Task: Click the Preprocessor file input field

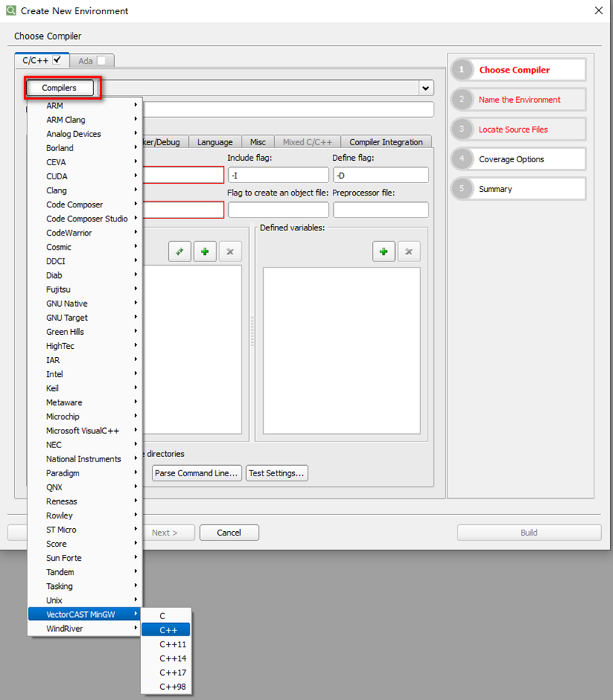Action: point(381,210)
